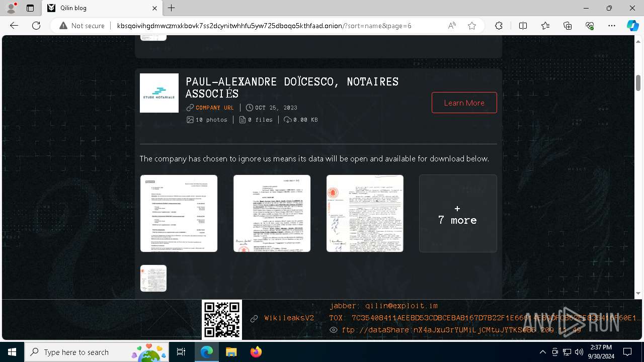Screen dimensions: 644x362
Task: Open the small thumbnail below the gallery
Action: click(x=153, y=278)
